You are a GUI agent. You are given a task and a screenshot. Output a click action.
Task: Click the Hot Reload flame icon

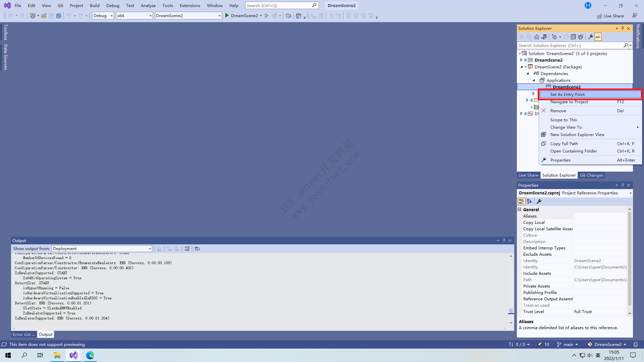[274, 16]
